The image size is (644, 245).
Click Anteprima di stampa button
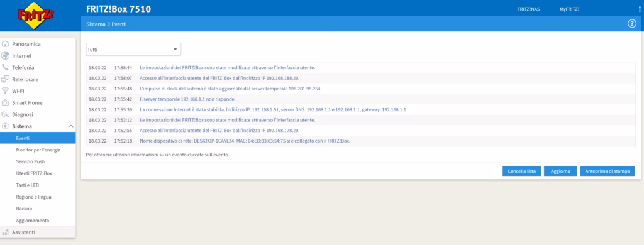pyautogui.click(x=608, y=171)
